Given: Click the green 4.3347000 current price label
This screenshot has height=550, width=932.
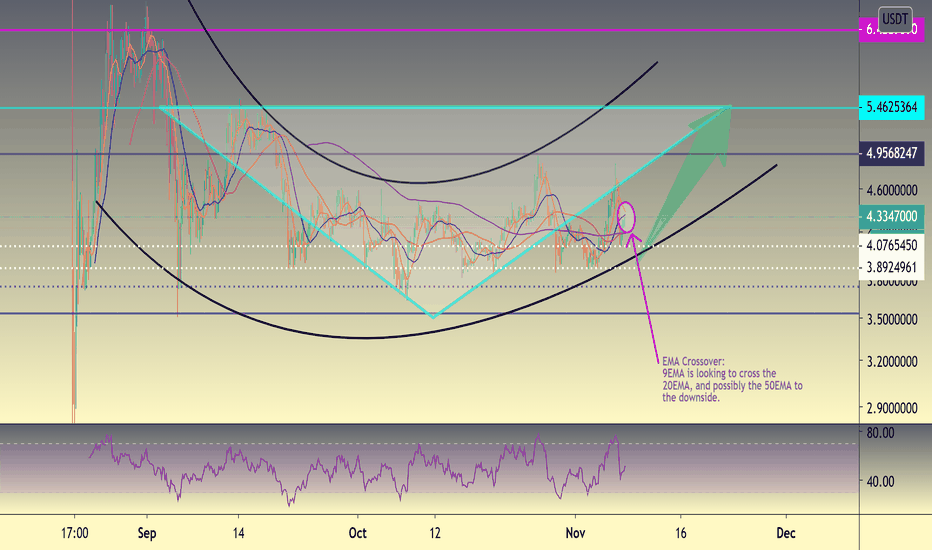Looking at the screenshot, I should [x=892, y=216].
